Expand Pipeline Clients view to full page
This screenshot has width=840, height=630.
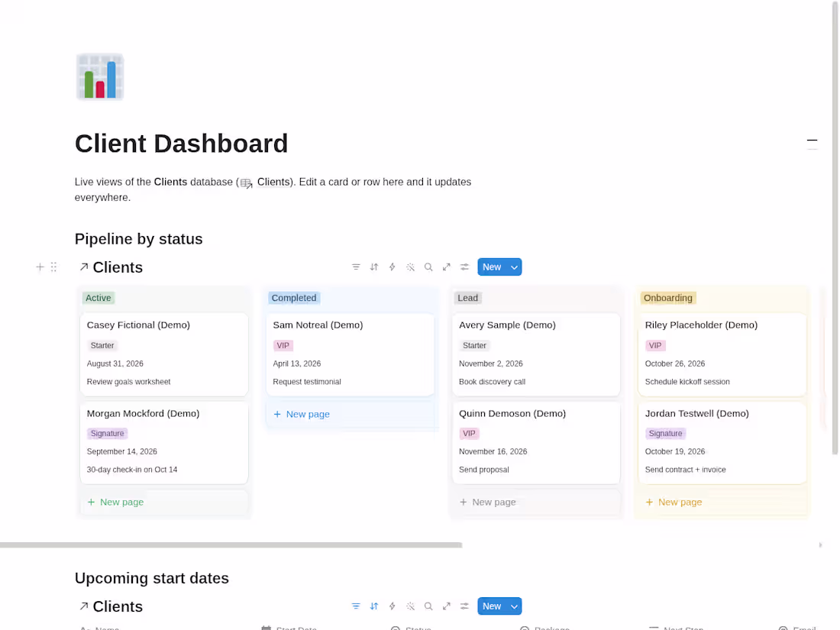pos(446,267)
